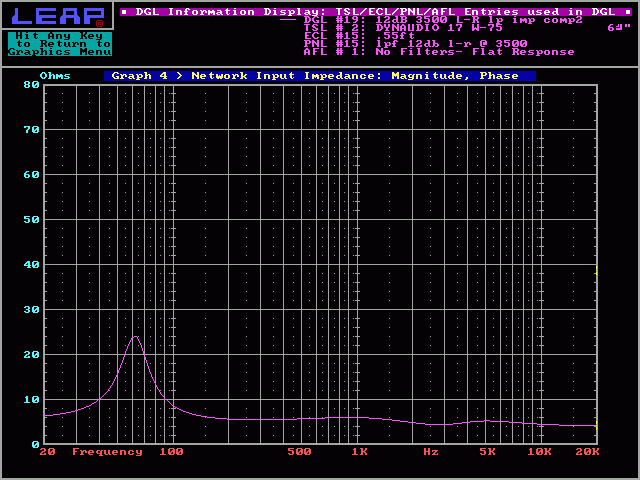Click the Frequency axis title
The image size is (640, 480).
tap(107, 452)
